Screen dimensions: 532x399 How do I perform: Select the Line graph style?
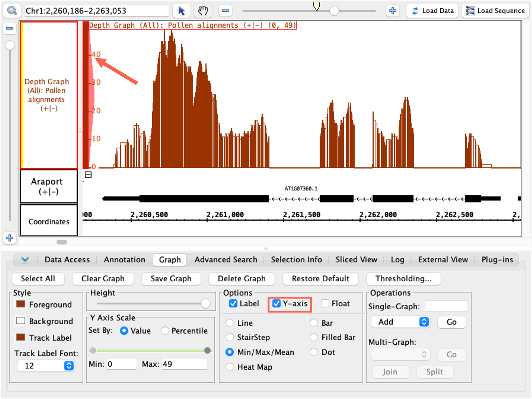[230, 323]
